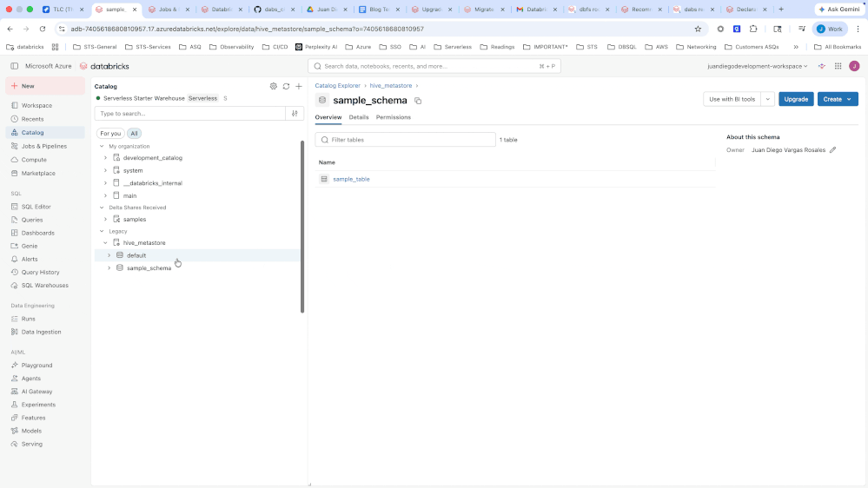The image size is (868, 488).
Task: Select the For you filter toggle
Action: pos(110,134)
